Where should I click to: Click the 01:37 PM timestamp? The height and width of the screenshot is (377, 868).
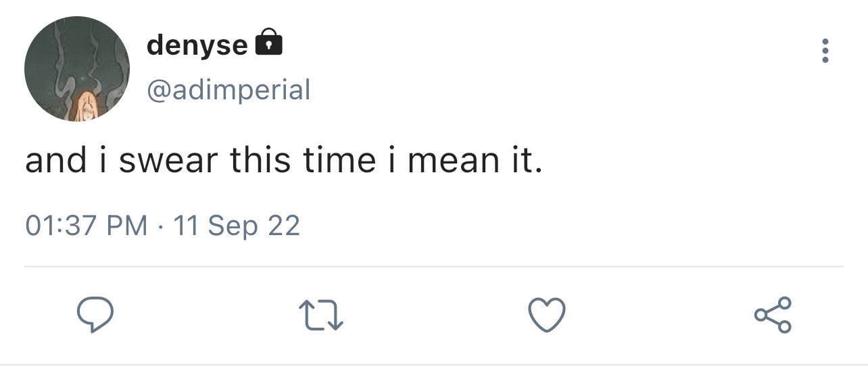click(x=87, y=225)
